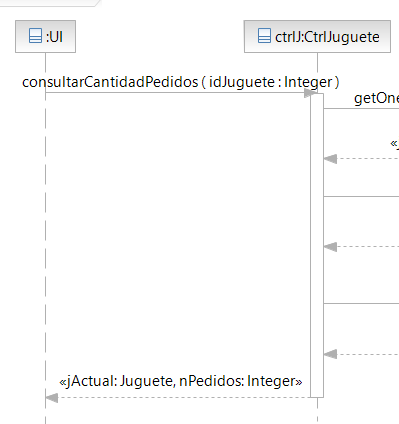Select the :UI lifeline header box
The height and width of the screenshot is (424, 399).
(45, 36)
